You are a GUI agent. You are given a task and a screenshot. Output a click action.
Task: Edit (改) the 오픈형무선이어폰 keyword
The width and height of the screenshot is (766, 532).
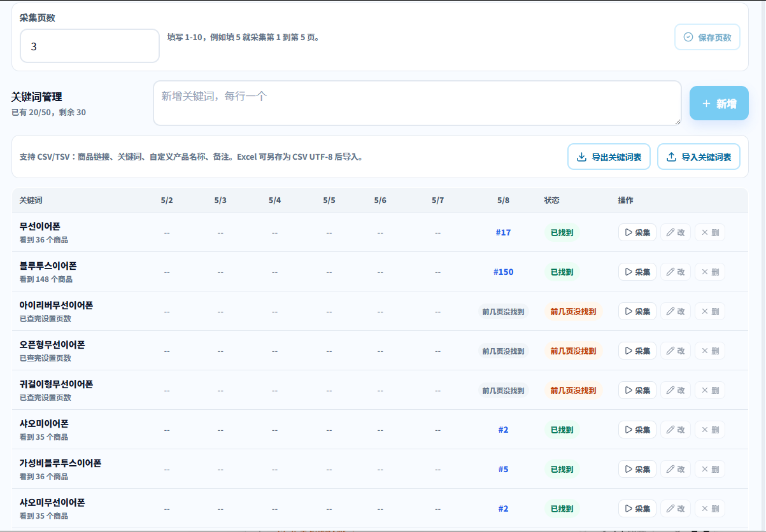pos(676,351)
